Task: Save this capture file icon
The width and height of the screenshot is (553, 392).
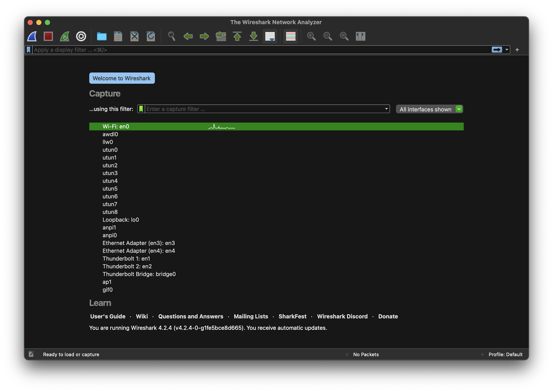Action: pyautogui.click(x=118, y=36)
